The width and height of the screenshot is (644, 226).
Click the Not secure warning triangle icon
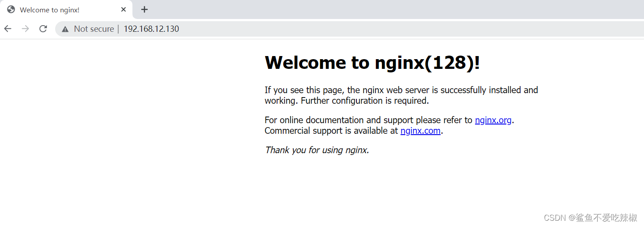(x=65, y=29)
